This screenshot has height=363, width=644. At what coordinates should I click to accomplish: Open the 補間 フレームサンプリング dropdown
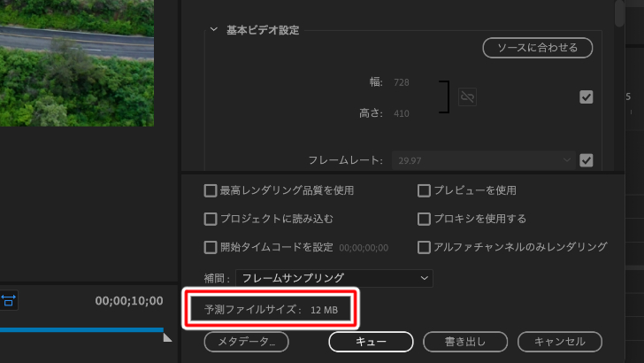coord(333,278)
